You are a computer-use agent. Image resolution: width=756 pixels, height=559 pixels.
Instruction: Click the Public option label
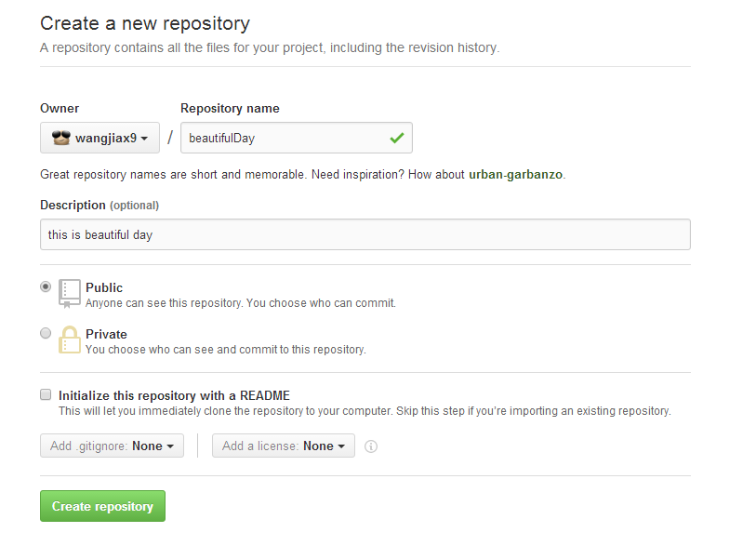(104, 287)
